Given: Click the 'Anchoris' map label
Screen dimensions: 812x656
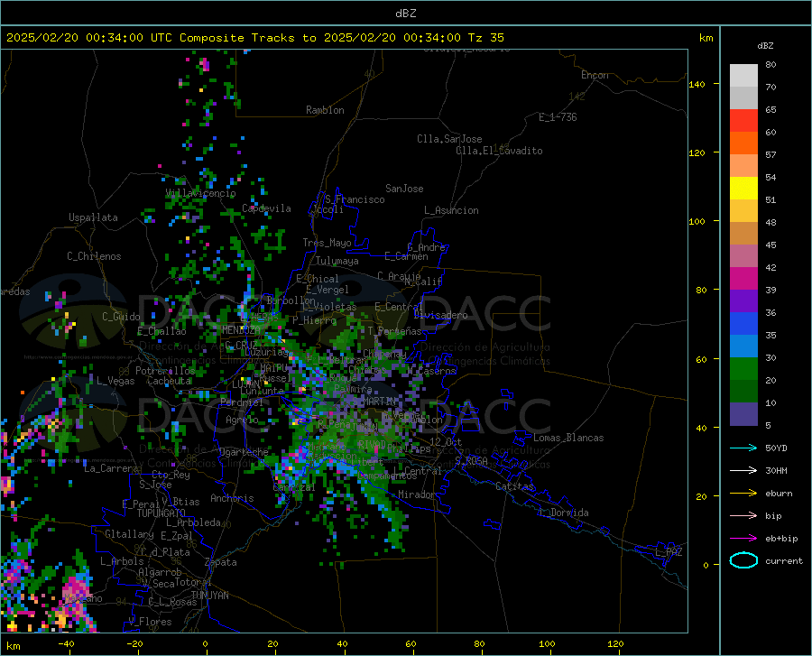Looking at the screenshot, I should click(x=232, y=499).
